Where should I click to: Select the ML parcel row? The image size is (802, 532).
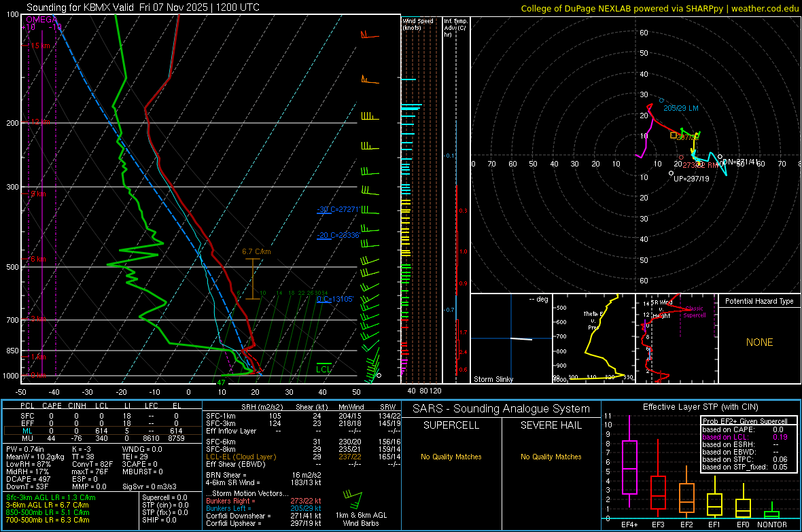click(102, 431)
